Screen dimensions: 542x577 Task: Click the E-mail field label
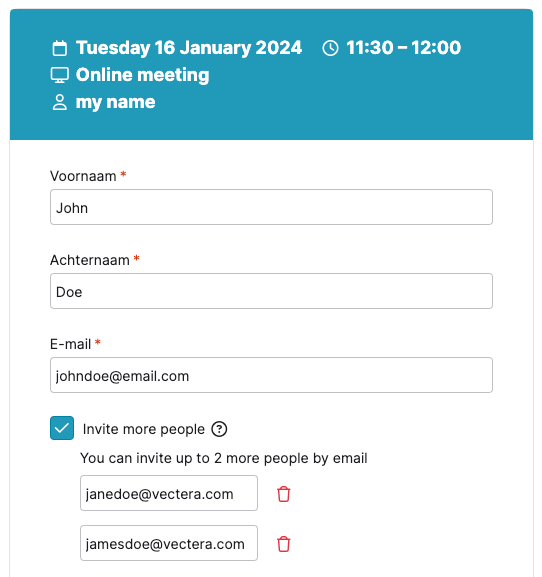(70, 344)
